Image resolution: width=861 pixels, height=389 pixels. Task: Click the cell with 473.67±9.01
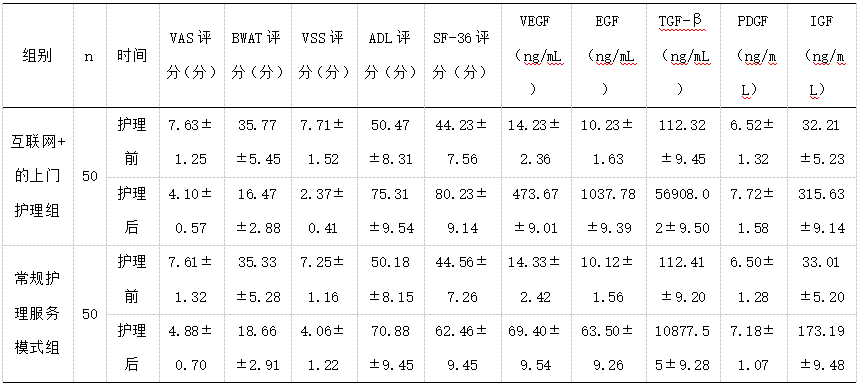point(536,211)
